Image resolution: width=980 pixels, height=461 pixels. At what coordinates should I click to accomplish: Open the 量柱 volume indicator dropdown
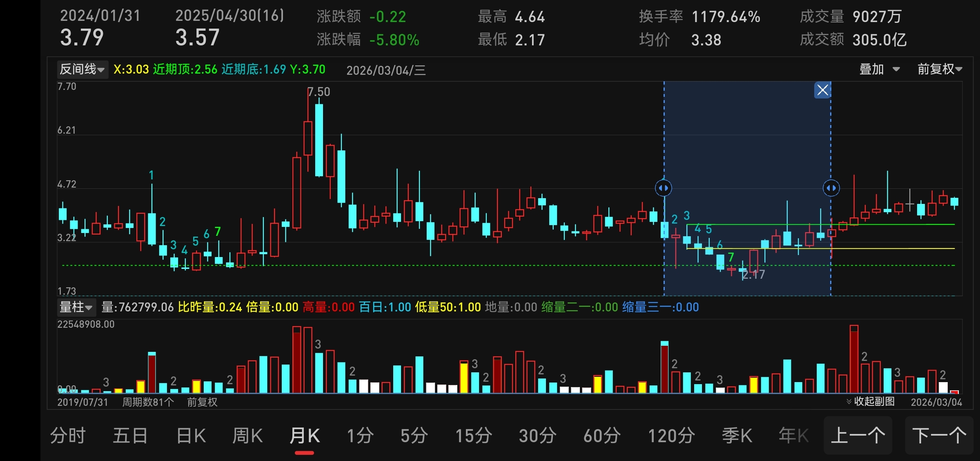[76, 307]
